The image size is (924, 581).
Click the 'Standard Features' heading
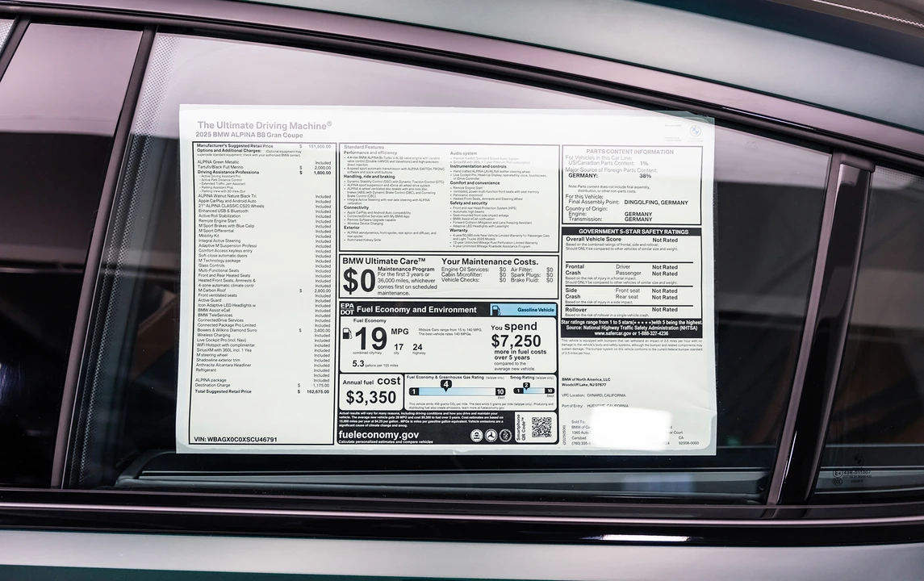(364, 148)
